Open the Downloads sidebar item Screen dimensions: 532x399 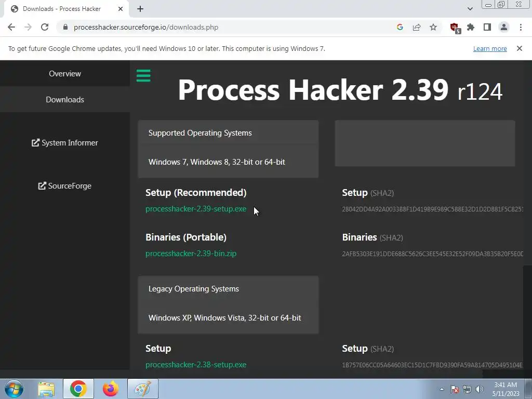[65, 99]
